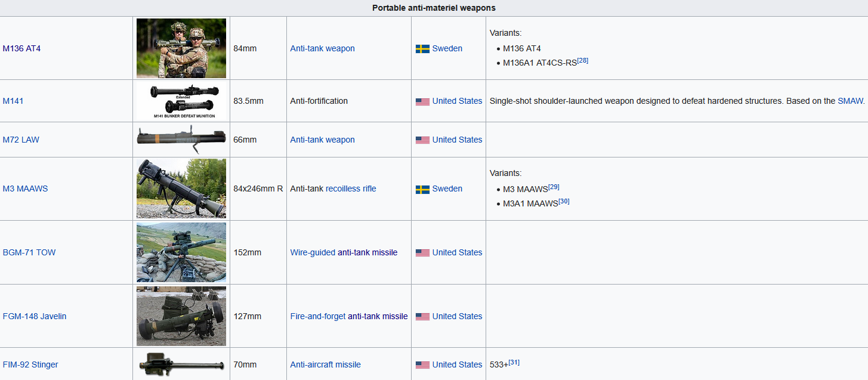
Task: Open the M72 LAW launcher image
Action: point(181,140)
